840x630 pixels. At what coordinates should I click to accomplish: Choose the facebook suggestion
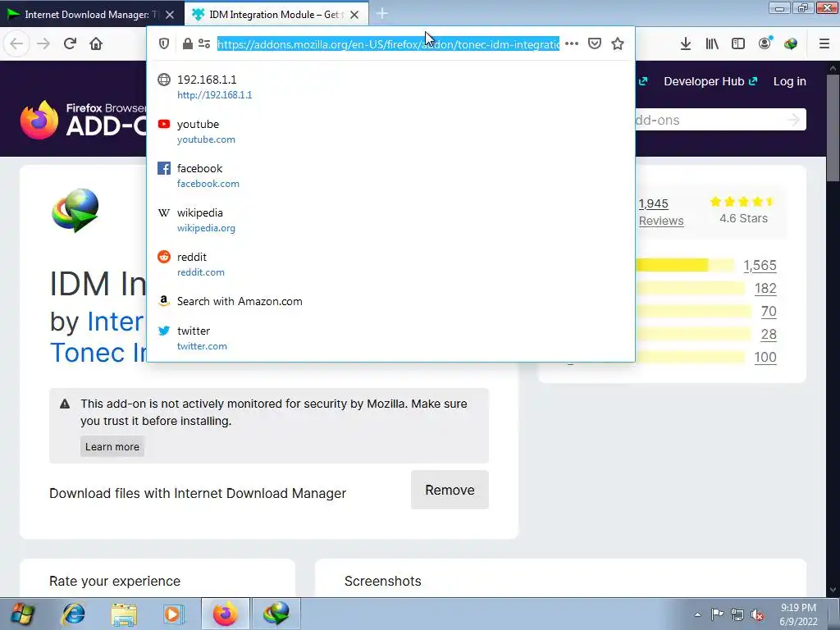click(390, 176)
